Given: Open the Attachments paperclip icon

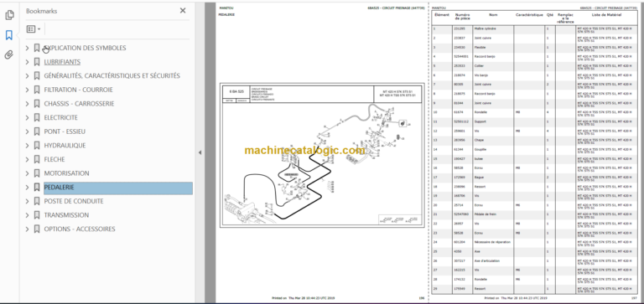Looking at the screenshot, I should (x=9, y=55).
